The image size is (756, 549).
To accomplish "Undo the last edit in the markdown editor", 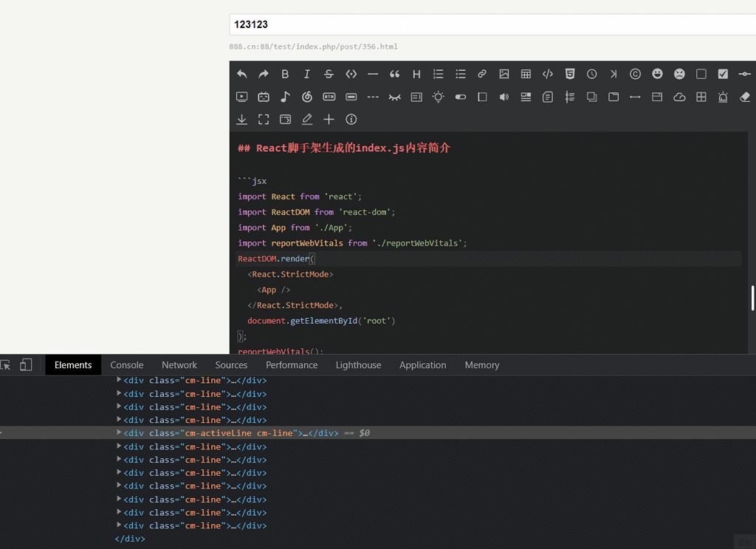I will point(241,74).
